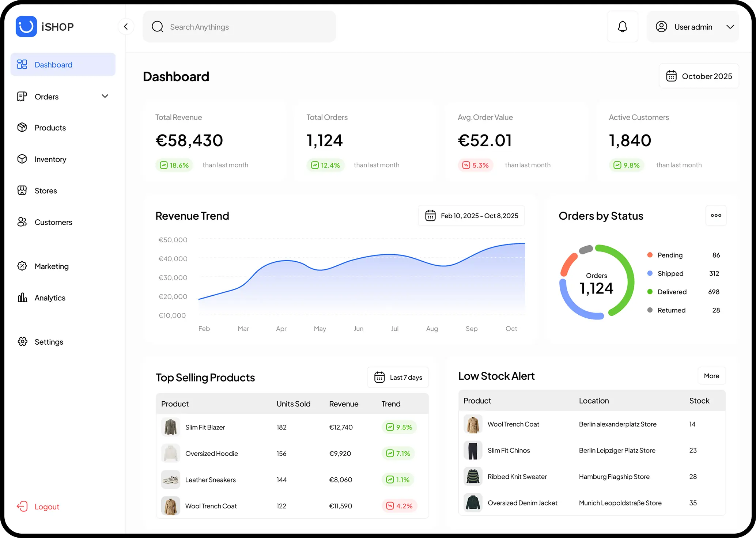
Task: Collapse the sidebar with the arrow button
Action: pyautogui.click(x=126, y=27)
